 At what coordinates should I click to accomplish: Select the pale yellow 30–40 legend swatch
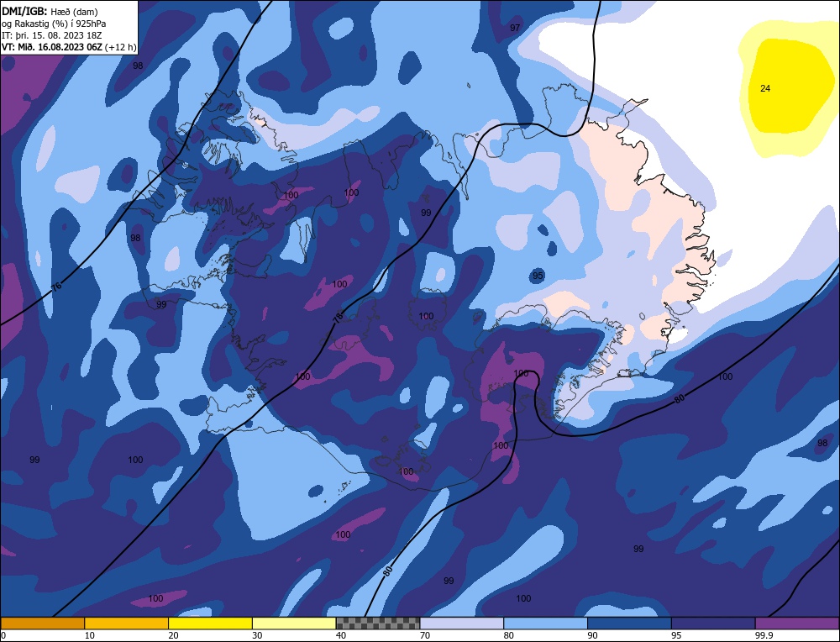(294, 623)
